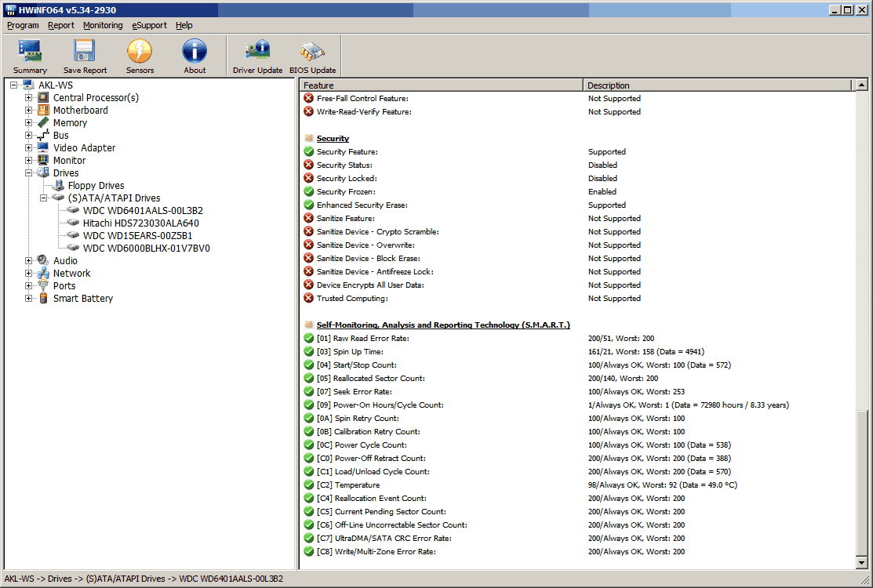Select the Monitor tree item
This screenshot has width=873, height=588.
pos(69,160)
